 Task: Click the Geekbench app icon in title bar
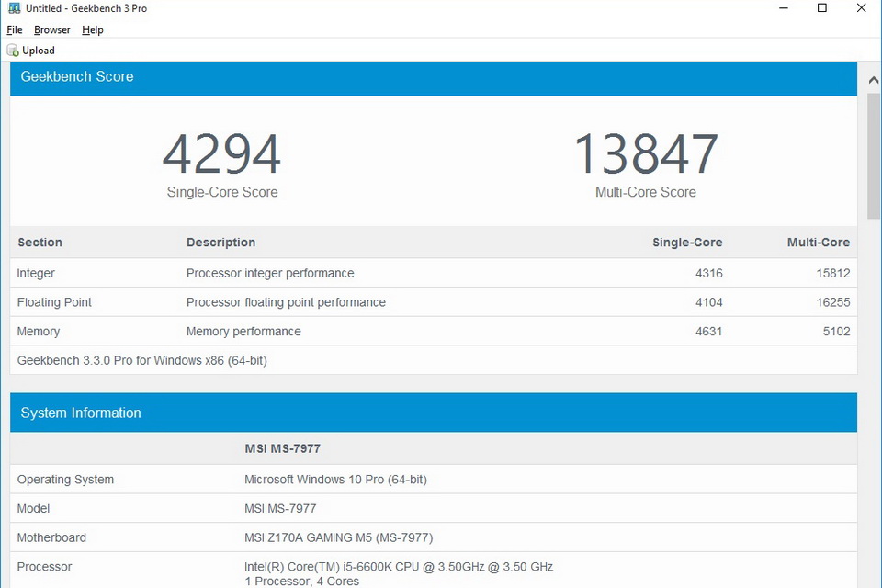(x=13, y=8)
